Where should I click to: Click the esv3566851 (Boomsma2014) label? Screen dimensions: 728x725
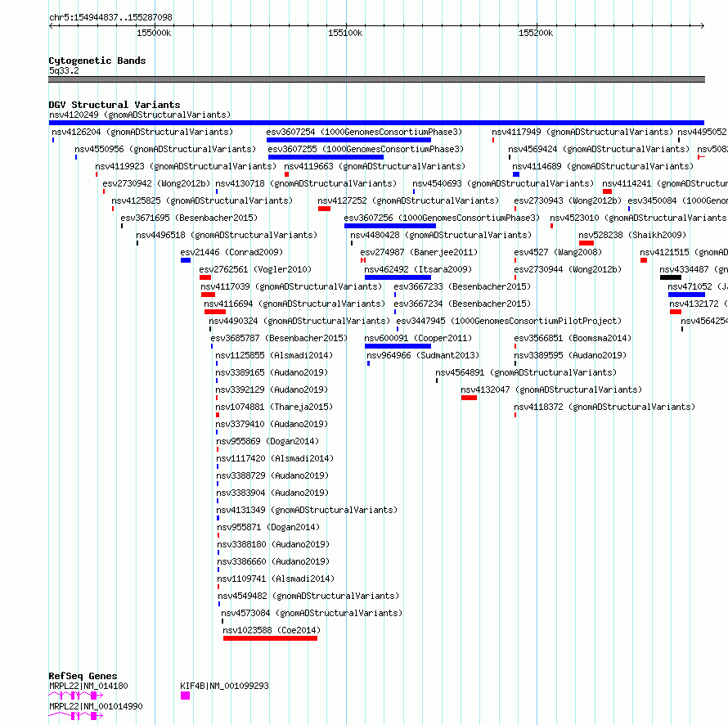coord(573,338)
